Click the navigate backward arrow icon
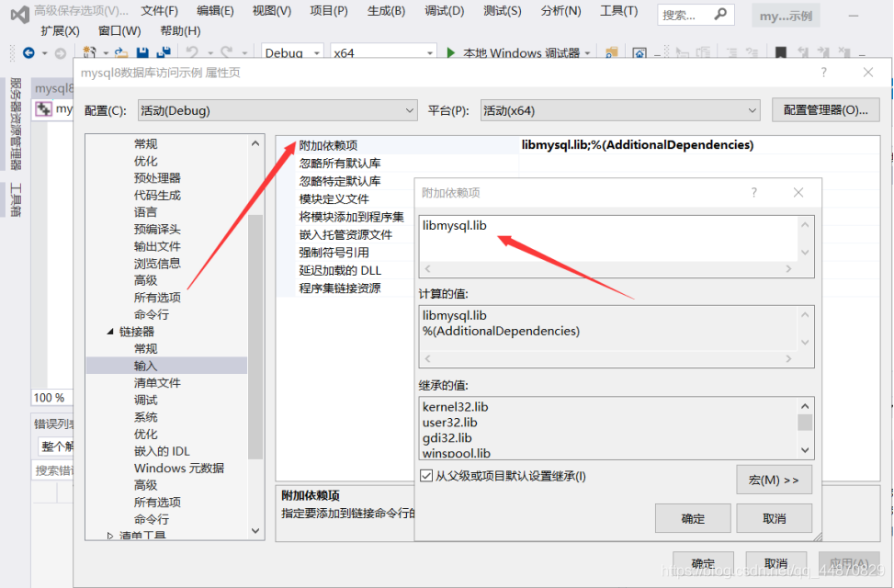894x588 pixels. [28, 53]
